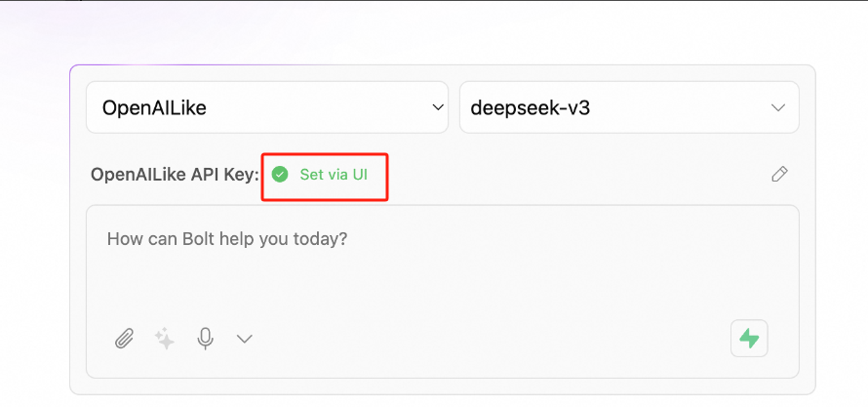Collapse model settings with the chevron beside the microphone

[x=245, y=339]
